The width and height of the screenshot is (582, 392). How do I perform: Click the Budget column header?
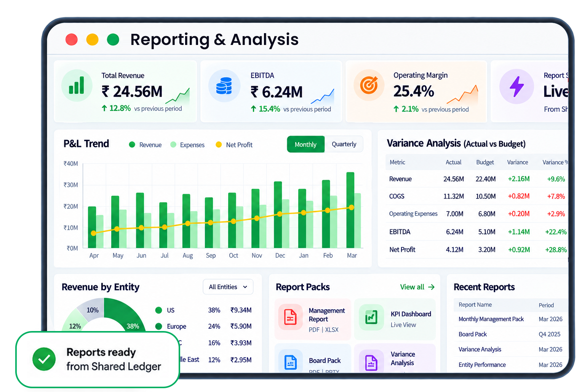pos(485,162)
